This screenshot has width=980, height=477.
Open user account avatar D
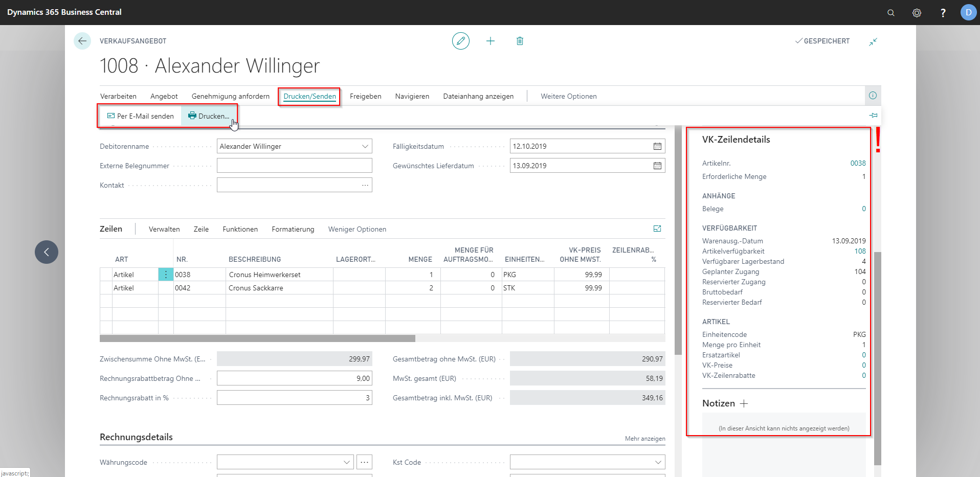[968, 12]
